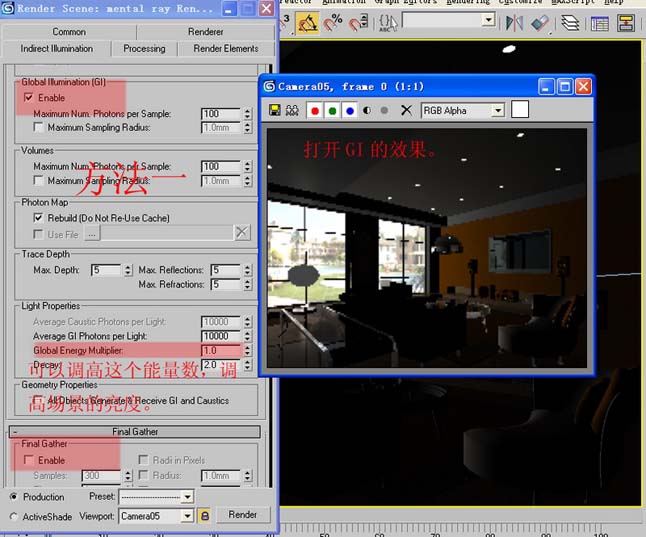The height and width of the screenshot is (537, 646).
Task: Open Edit Named Selection Sets tool
Action: (x=387, y=23)
